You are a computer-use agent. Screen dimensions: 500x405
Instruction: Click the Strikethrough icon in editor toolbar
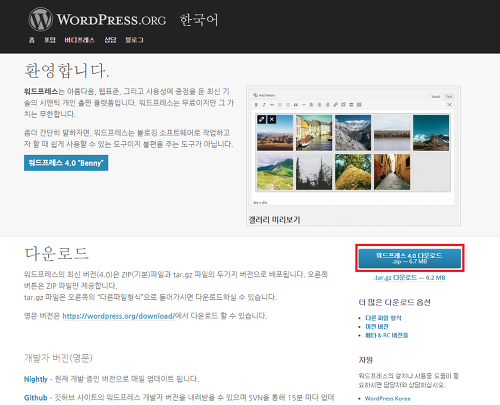pyautogui.click(x=272, y=105)
